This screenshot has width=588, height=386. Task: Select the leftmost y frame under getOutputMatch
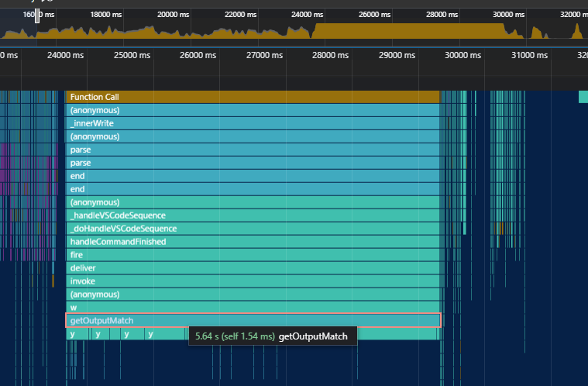coord(77,334)
